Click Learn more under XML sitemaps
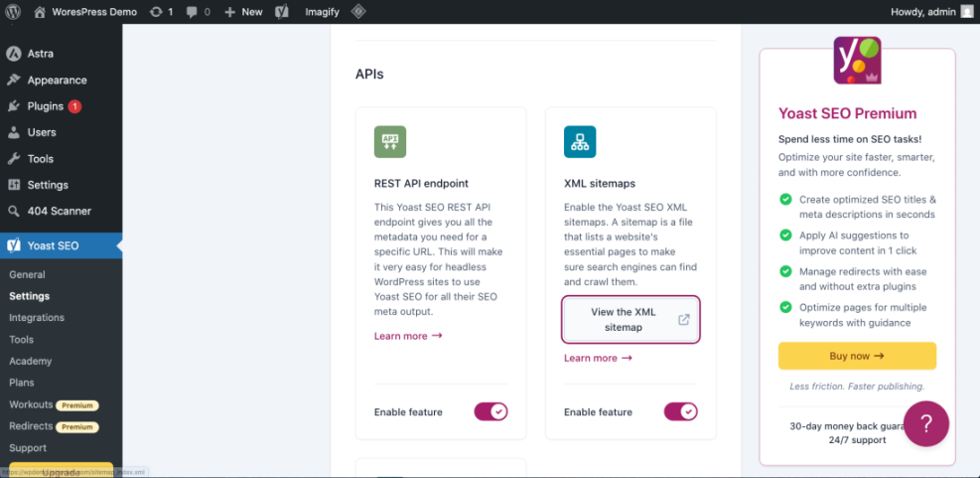 click(x=598, y=358)
